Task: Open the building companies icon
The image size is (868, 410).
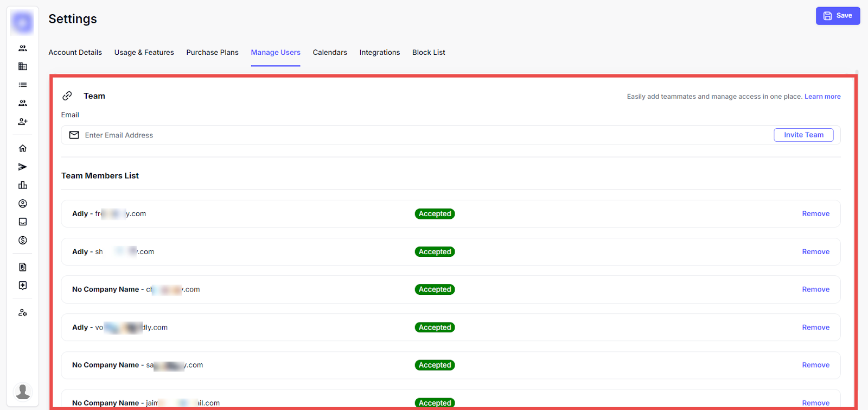Action: point(23,66)
